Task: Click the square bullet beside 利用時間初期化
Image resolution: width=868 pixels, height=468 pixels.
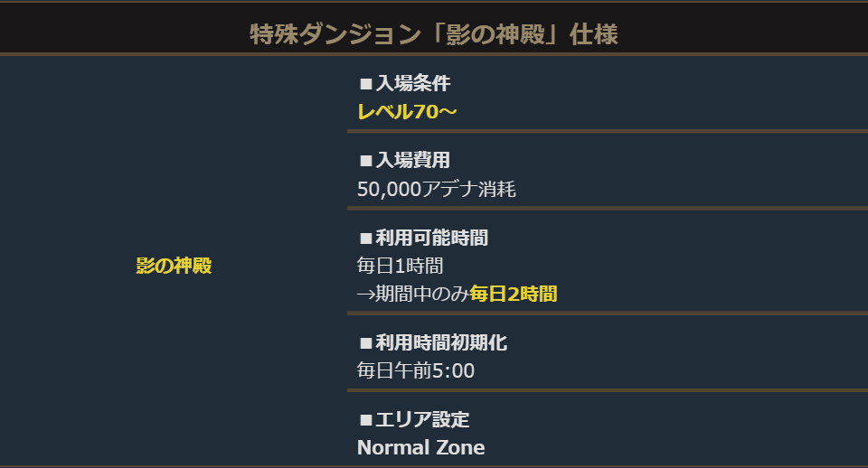Action: click(366, 342)
